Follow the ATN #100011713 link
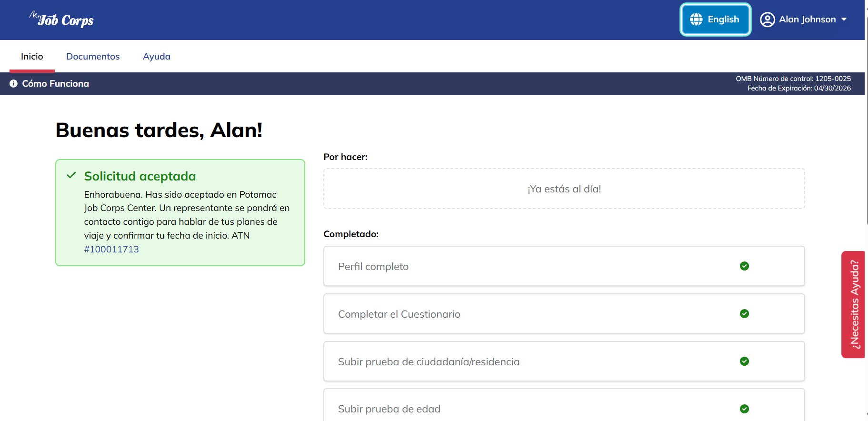The image size is (868, 421). pos(111,250)
